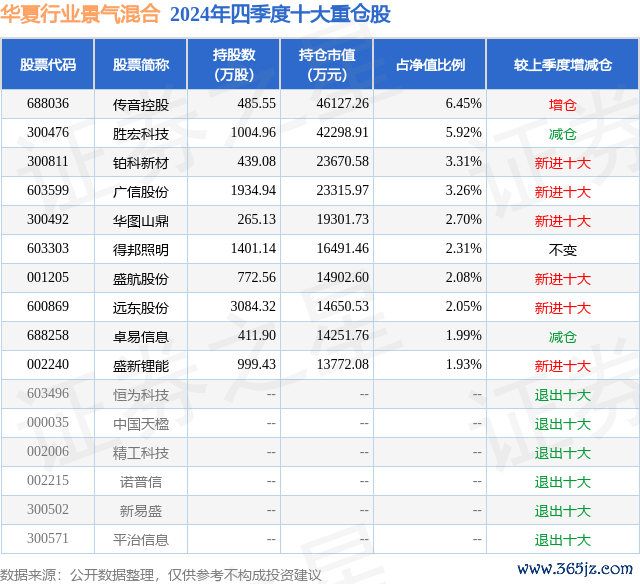The width and height of the screenshot is (640, 584).
Task: Click the 持仓市值(万元) column header
Action: click(x=327, y=64)
